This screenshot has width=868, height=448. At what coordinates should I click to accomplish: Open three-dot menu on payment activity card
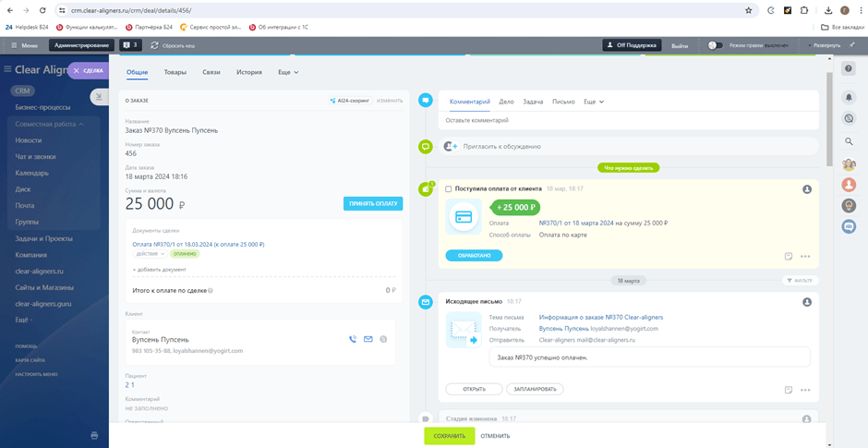pos(805,257)
